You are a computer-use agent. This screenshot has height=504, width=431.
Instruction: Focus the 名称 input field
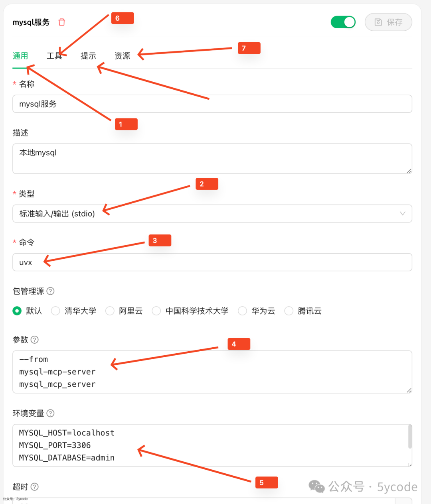[212, 104]
